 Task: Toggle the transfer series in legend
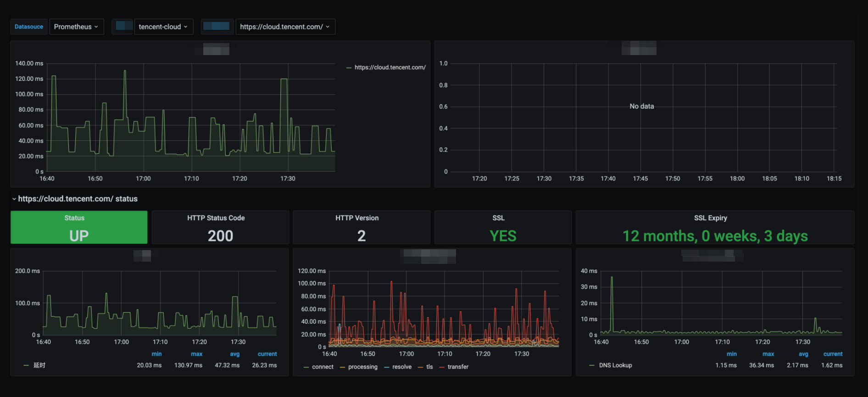457,367
